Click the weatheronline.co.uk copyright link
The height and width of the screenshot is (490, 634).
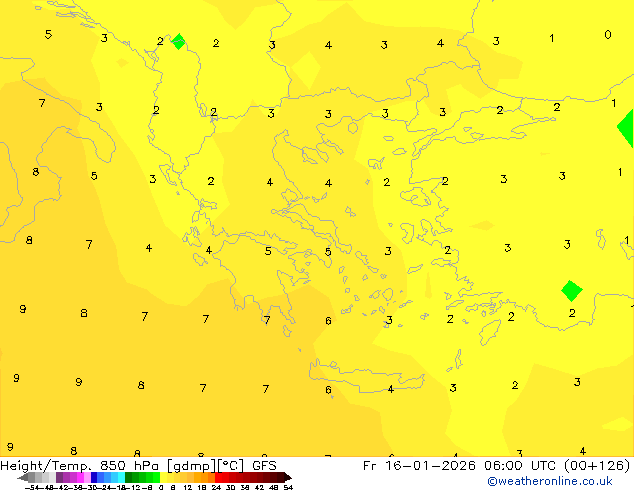click(550, 481)
